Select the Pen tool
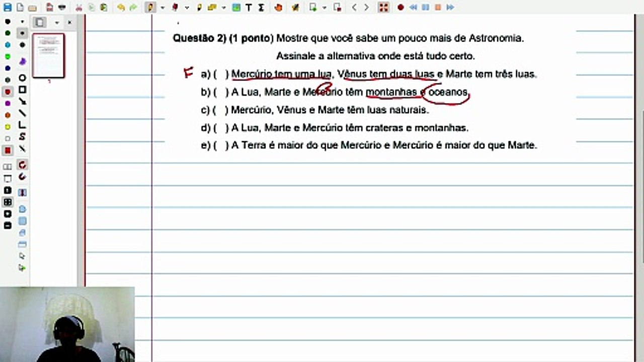The height and width of the screenshot is (362, 644). coord(150,8)
